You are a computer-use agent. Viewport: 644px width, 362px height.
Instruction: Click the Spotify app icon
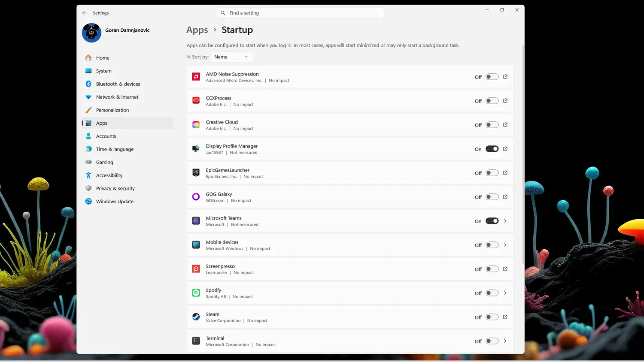tap(196, 293)
